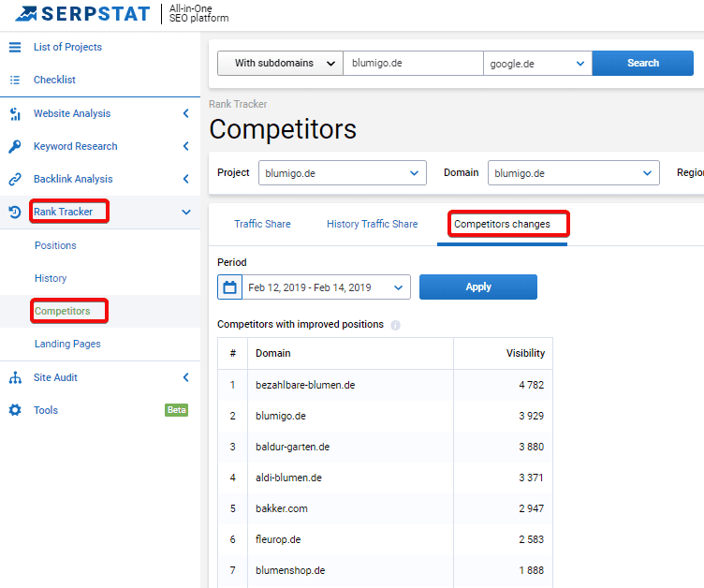Go to Competitors under Rank Tracker

click(63, 311)
